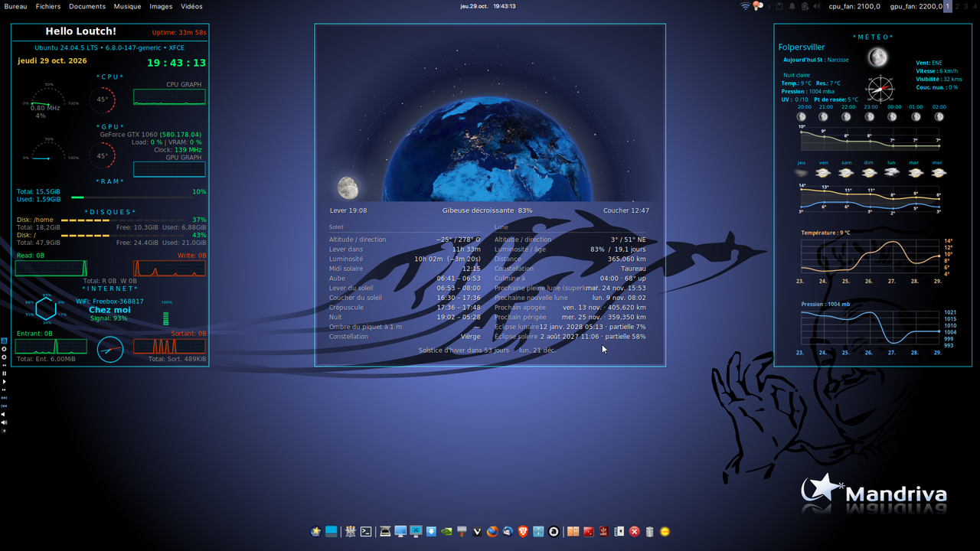Click the red X icon in the dock
This screenshot has height=551, width=980.
[634, 531]
